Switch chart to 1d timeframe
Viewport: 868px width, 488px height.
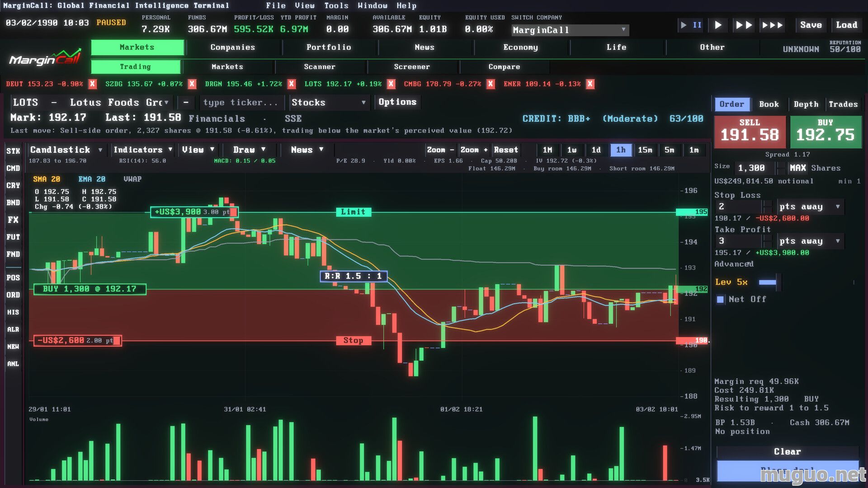pyautogui.click(x=596, y=150)
